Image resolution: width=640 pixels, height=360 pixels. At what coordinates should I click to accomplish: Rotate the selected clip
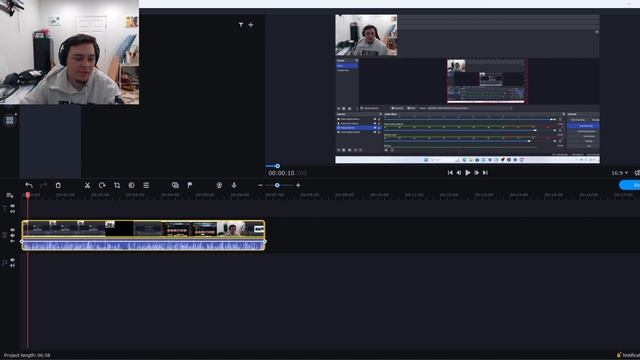(102, 185)
